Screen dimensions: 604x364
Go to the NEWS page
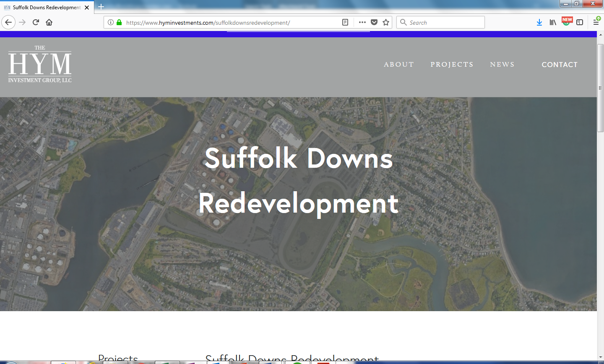click(x=502, y=65)
